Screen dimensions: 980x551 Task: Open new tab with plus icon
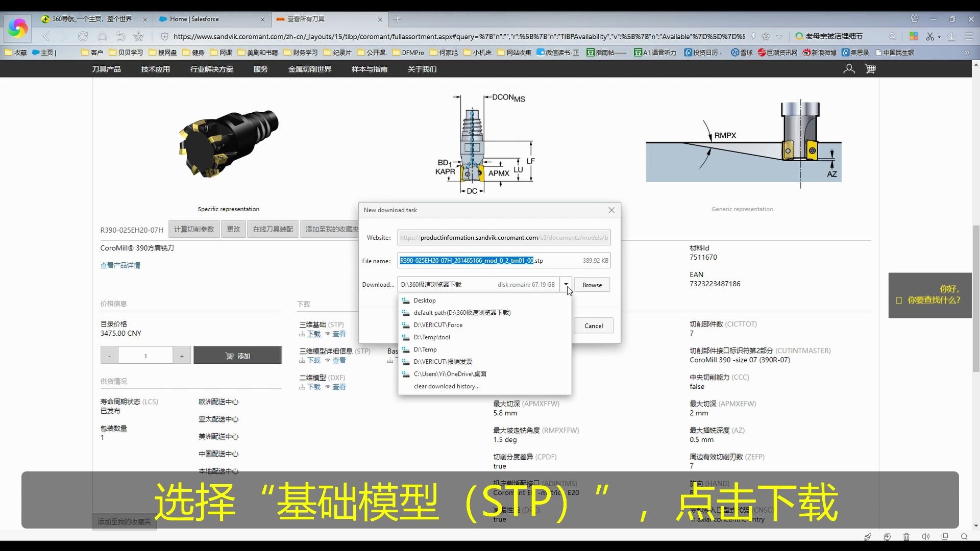pos(397,19)
